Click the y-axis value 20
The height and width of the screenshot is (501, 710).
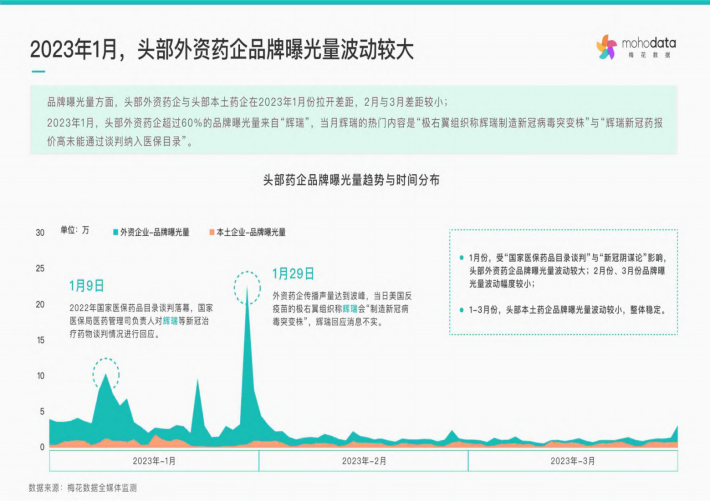[40, 304]
